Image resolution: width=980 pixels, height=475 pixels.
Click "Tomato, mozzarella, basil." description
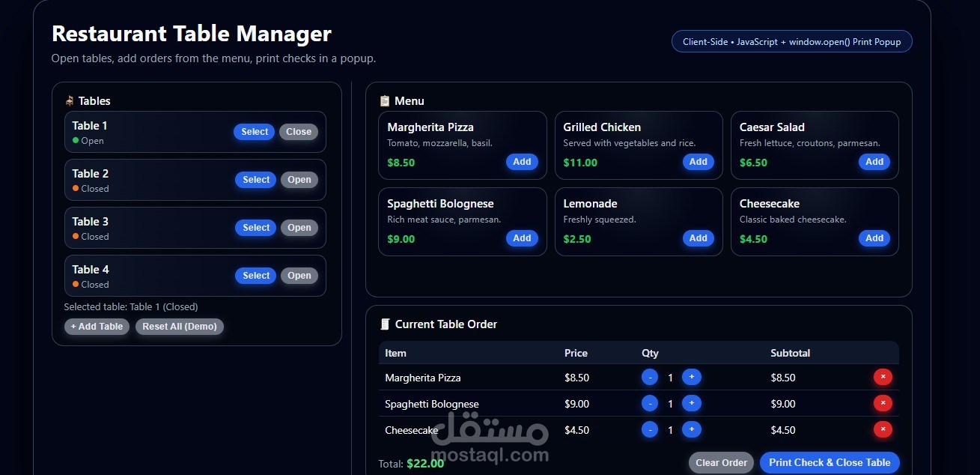(x=439, y=143)
